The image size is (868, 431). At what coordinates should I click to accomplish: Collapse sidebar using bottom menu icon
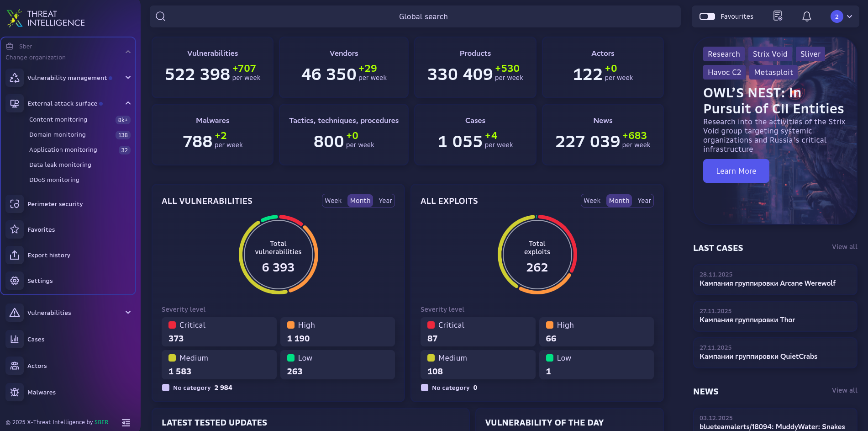click(x=126, y=423)
